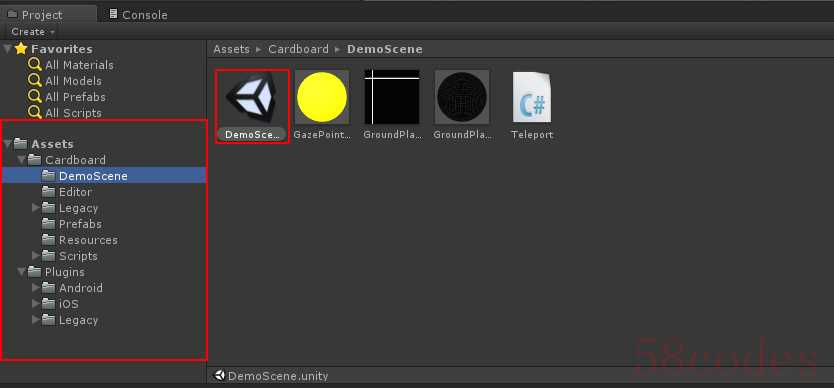Expand the Legacy folder under Cardboard
The width and height of the screenshot is (834, 388).
coord(36,208)
